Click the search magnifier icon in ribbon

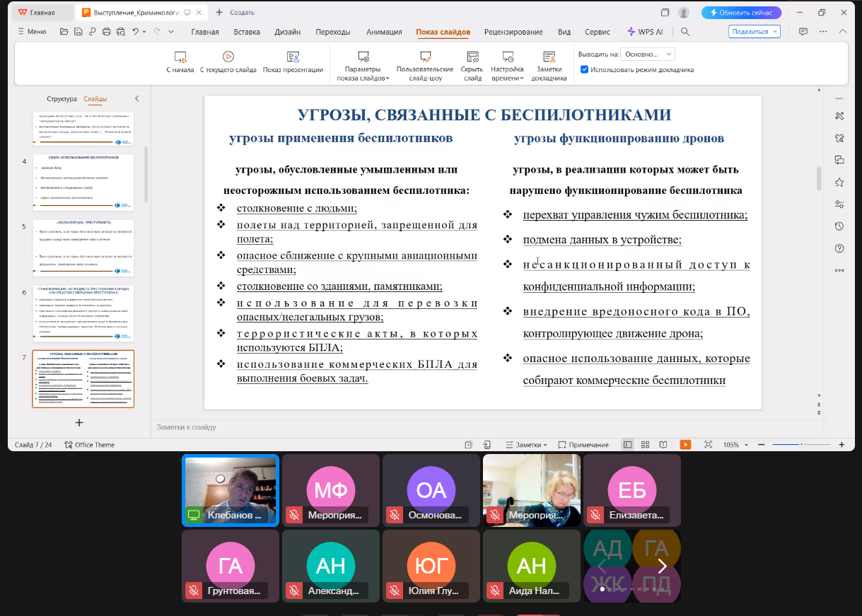[x=685, y=32]
